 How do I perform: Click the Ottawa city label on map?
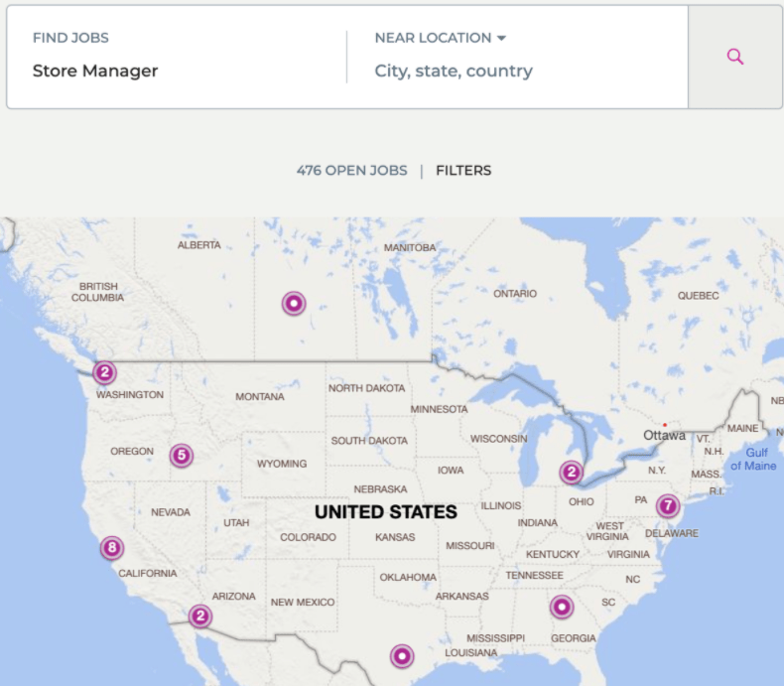click(x=664, y=435)
